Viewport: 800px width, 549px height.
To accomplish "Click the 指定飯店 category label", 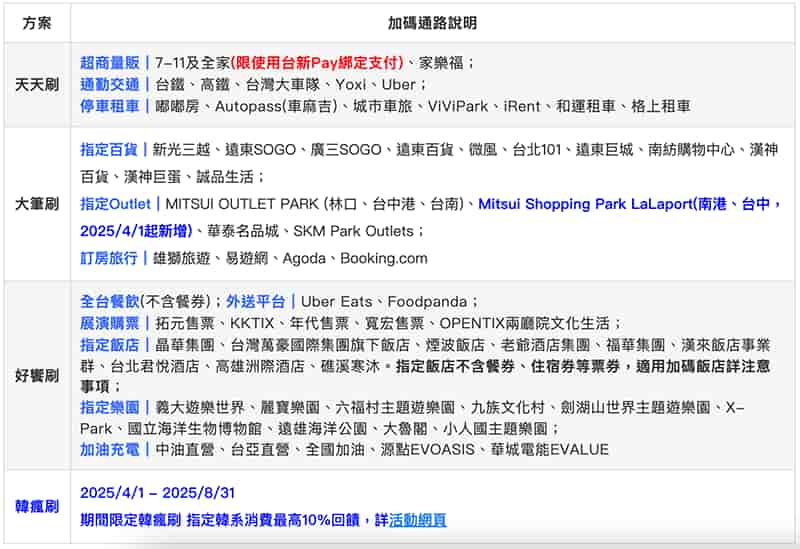I will (x=110, y=345).
